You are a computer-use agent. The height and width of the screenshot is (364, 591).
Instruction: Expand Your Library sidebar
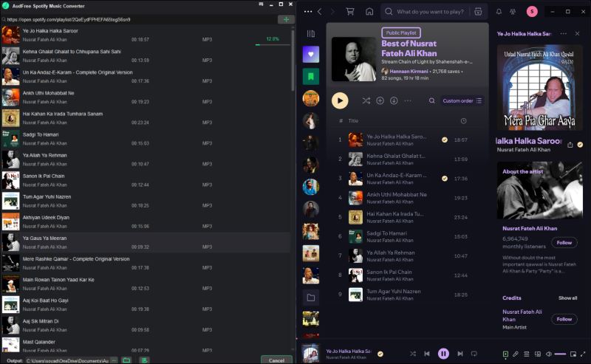[310, 34]
